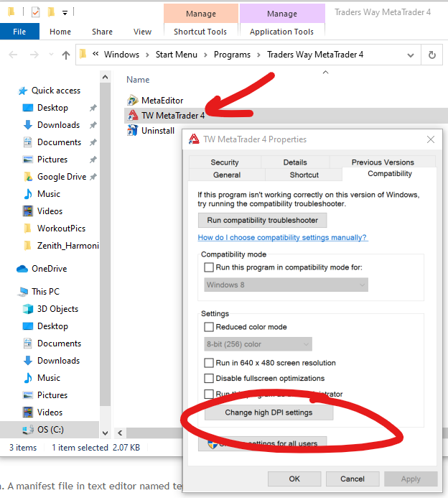
Task: Sort files by Name column header
Action: point(138,79)
